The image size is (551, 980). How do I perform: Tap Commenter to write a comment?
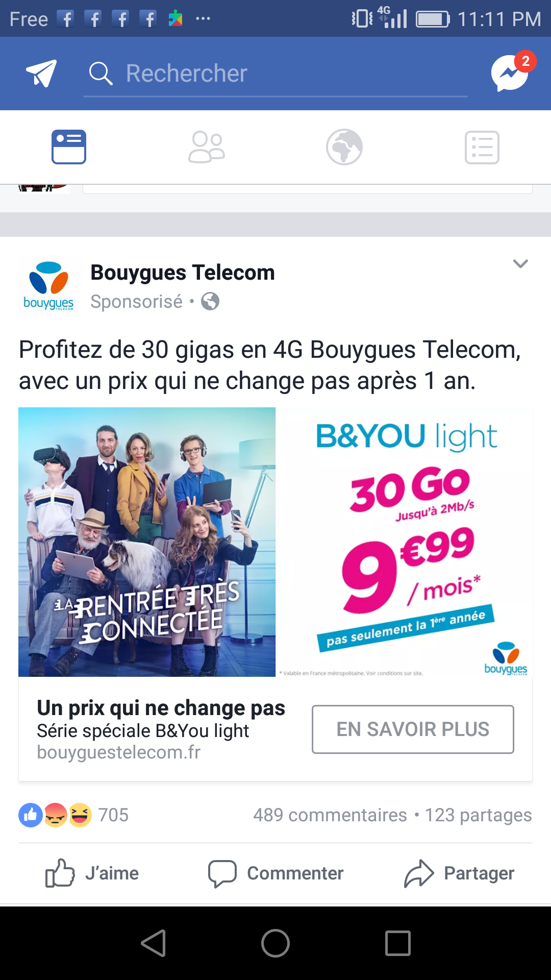pos(275,873)
